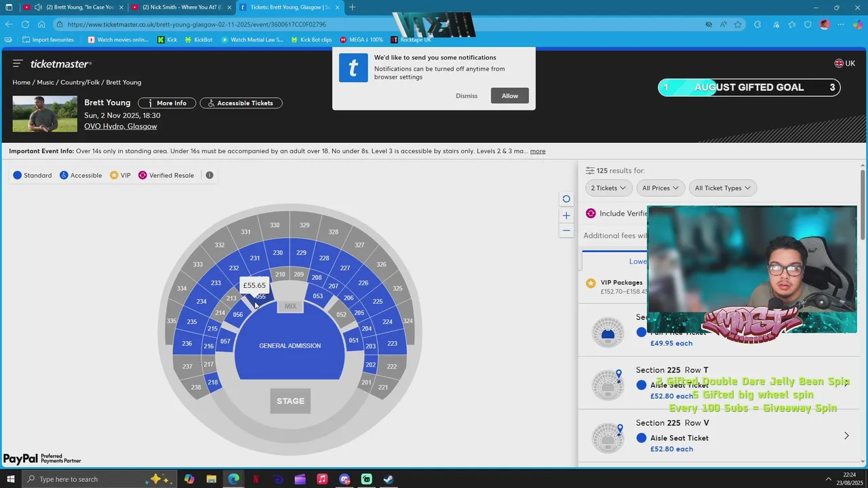Viewport: 868px width, 488px height.
Task: Select section 230 on the seat map
Action: (x=277, y=252)
